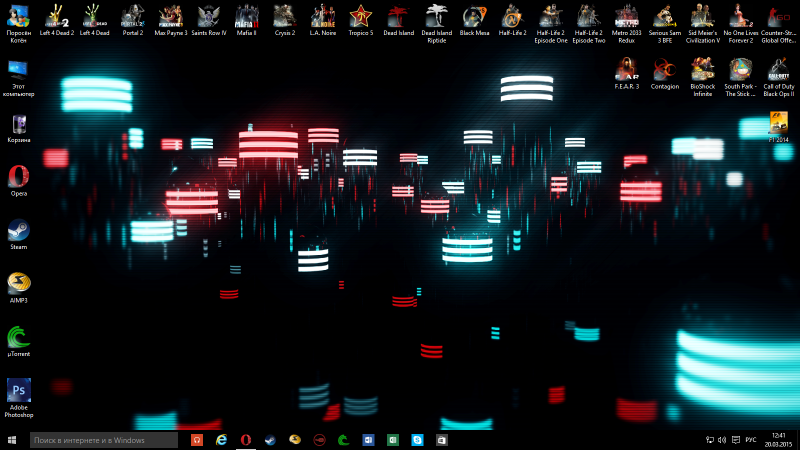
Task: Open the Opera desktop shortcut
Action: click(19, 181)
